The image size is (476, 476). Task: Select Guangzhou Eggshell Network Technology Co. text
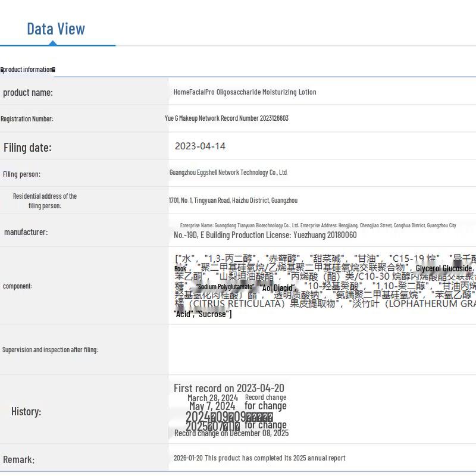click(228, 173)
